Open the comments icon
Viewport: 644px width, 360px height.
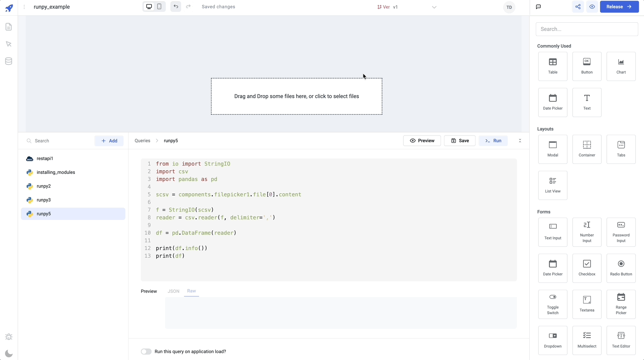click(x=538, y=7)
